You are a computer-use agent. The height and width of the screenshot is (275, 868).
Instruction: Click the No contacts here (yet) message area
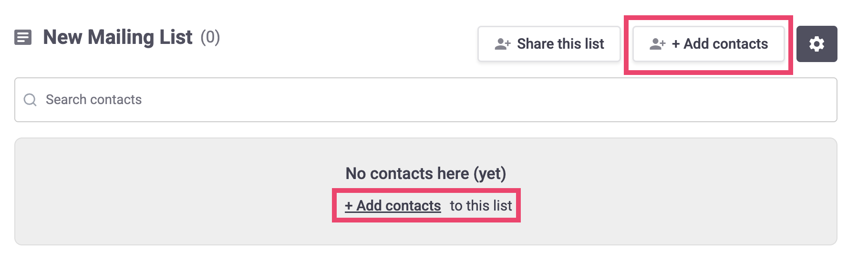coord(427,173)
